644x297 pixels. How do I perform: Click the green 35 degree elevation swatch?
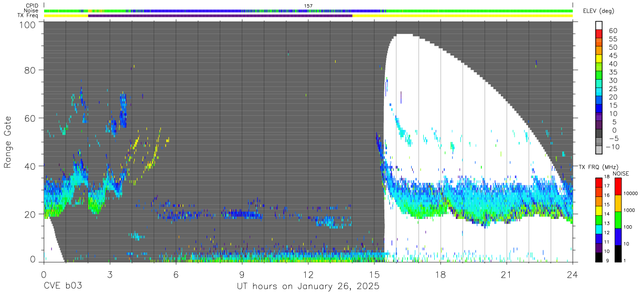coord(599,74)
